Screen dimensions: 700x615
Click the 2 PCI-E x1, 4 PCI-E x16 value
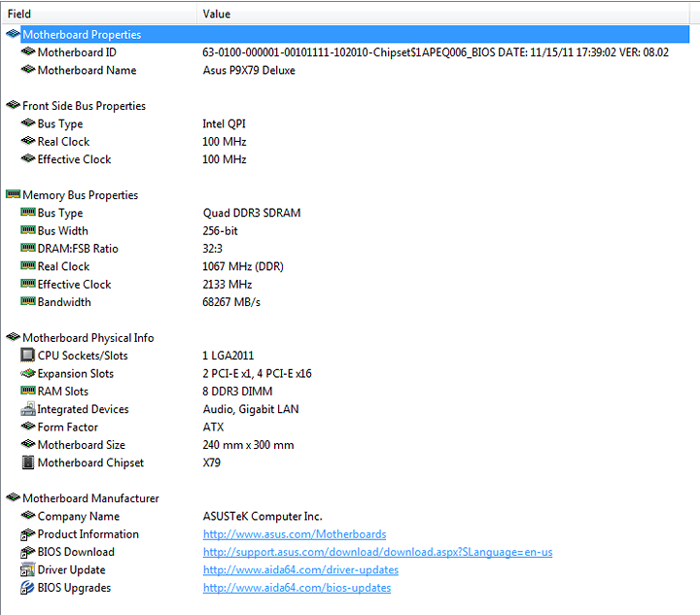(257, 373)
